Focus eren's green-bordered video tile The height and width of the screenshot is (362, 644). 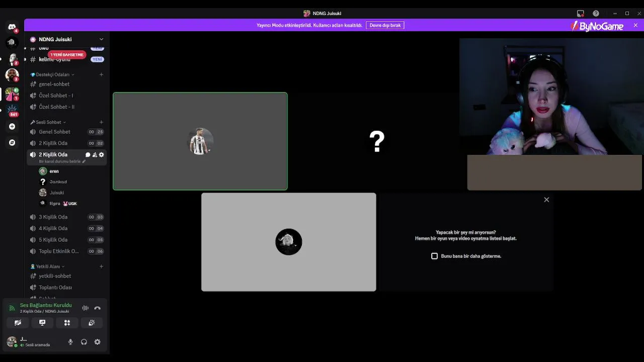[x=200, y=141]
